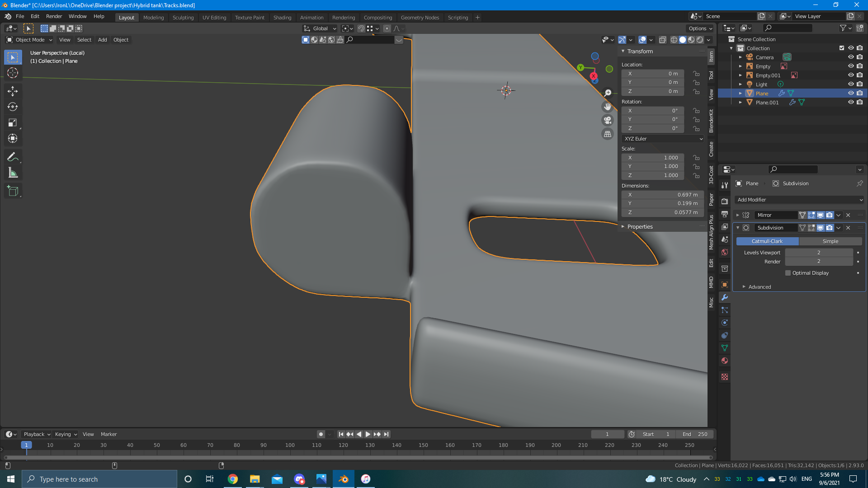
Task: Switch to solid viewport shading
Action: (x=683, y=40)
